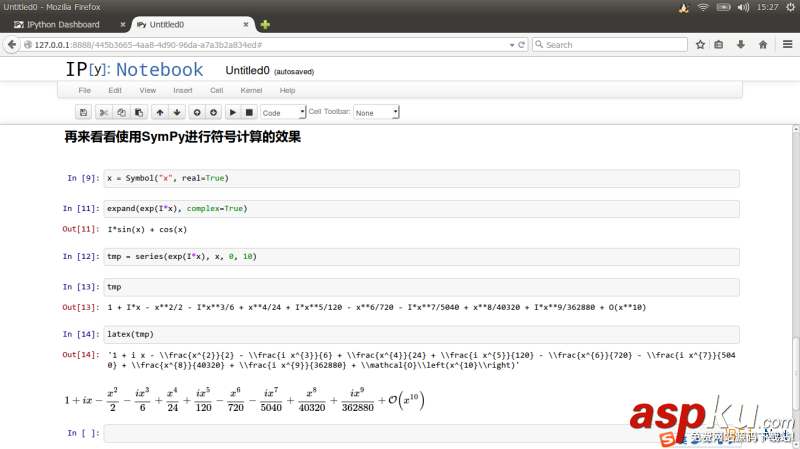Focus the Firefox Search field
The image size is (800, 449).
coord(610,44)
